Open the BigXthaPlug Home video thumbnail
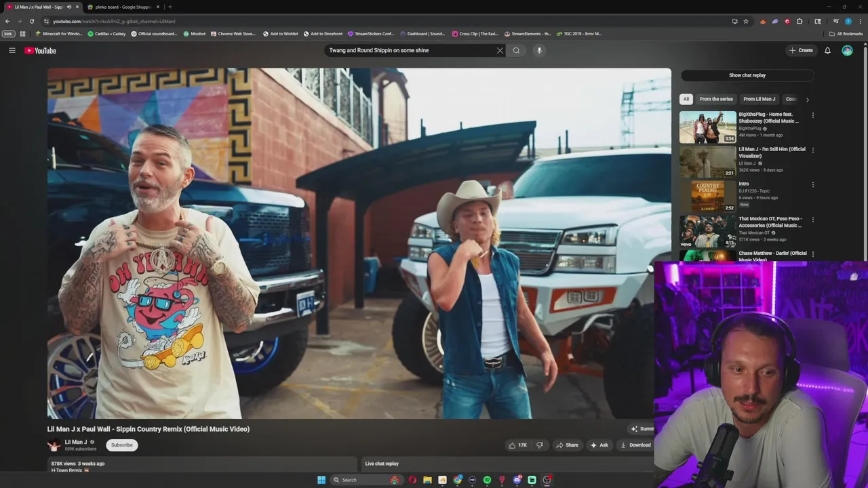The width and height of the screenshot is (868, 488). tap(707, 127)
